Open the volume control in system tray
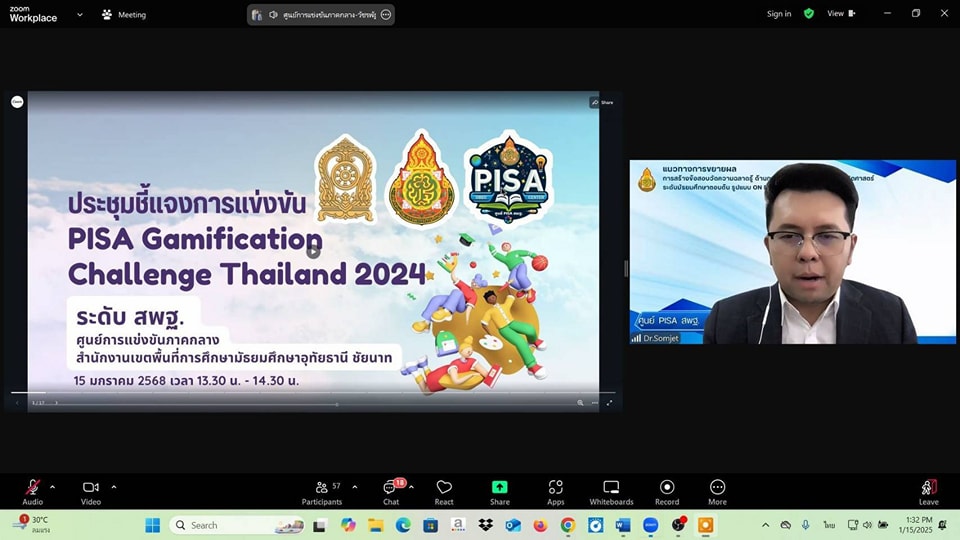 pos(867,525)
